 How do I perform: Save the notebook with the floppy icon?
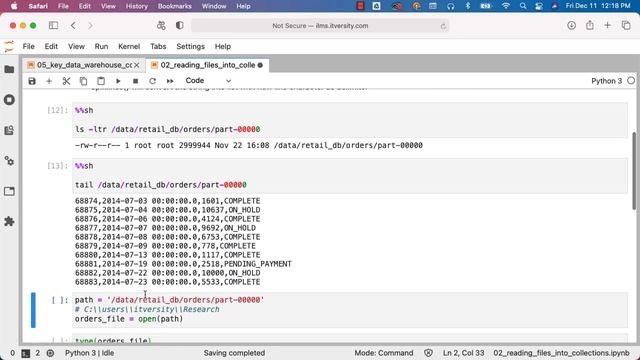tap(32, 81)
